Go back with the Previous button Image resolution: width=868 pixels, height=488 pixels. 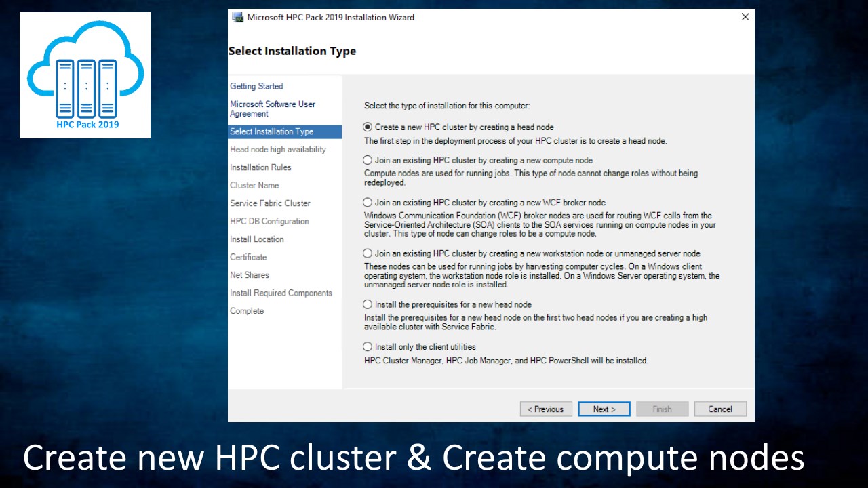tap(546, 409)
